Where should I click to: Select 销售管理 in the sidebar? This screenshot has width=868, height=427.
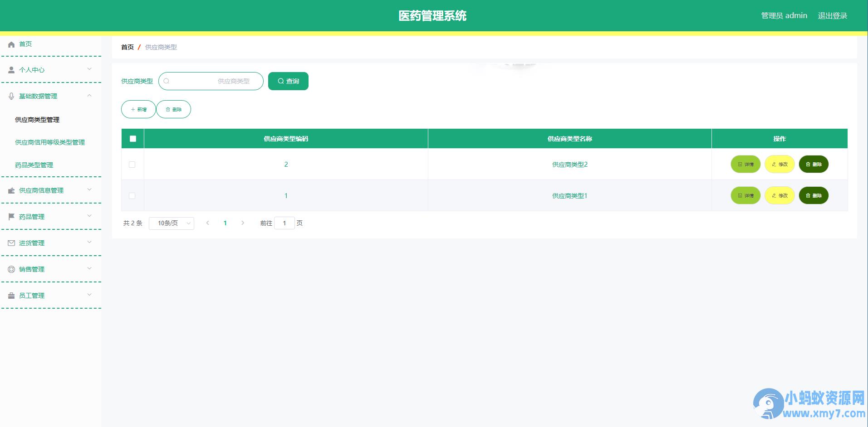click(32, 269)
